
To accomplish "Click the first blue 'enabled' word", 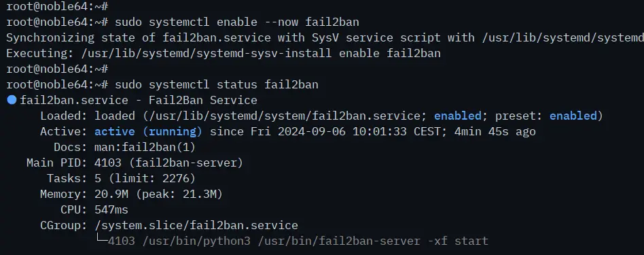I will pos(458,116).
